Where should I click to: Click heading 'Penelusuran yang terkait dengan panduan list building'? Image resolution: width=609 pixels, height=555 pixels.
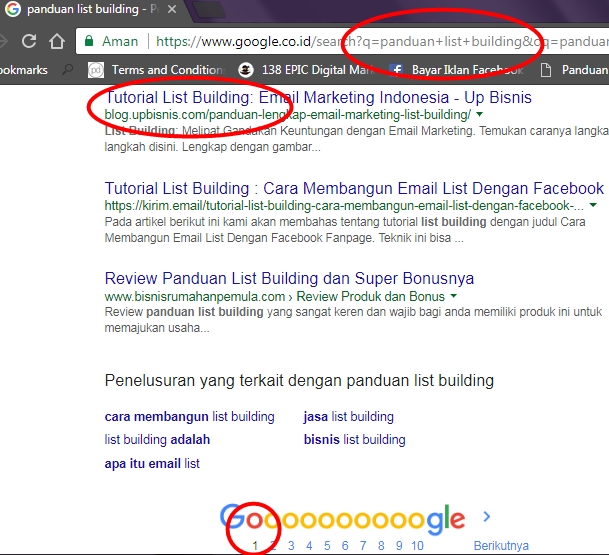pos(299,381)
